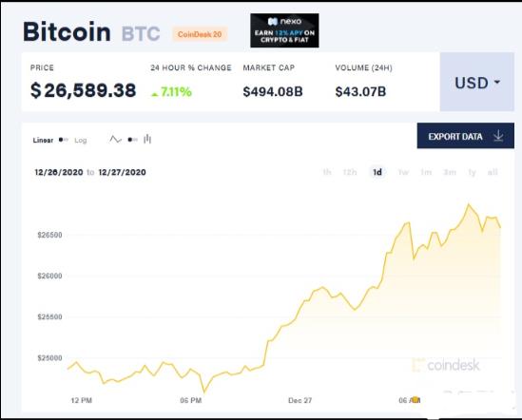The height and width of the screenshot is (420, 522).
Task: Select Log scale option
Action: pyautogui.click(x=81, y=141)
